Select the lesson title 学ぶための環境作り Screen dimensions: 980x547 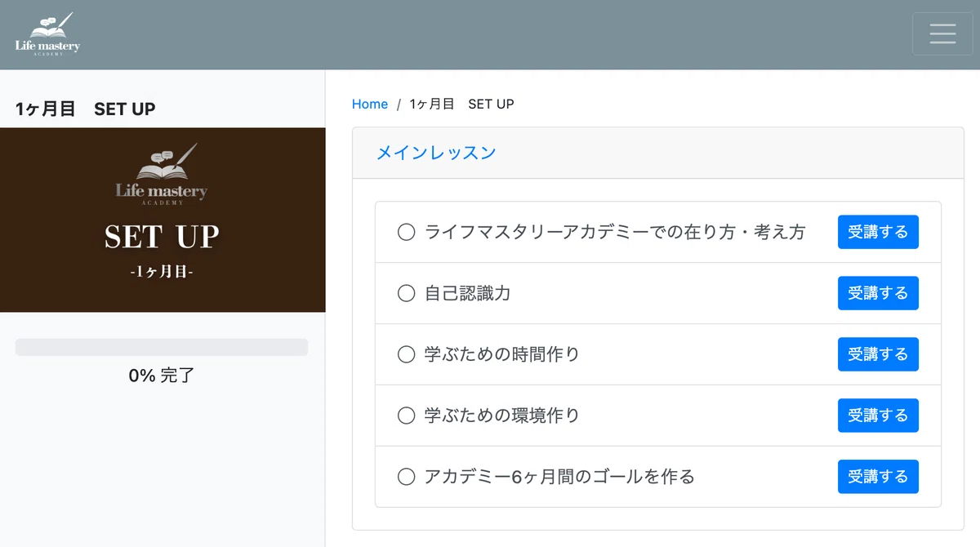click(502, 416)
